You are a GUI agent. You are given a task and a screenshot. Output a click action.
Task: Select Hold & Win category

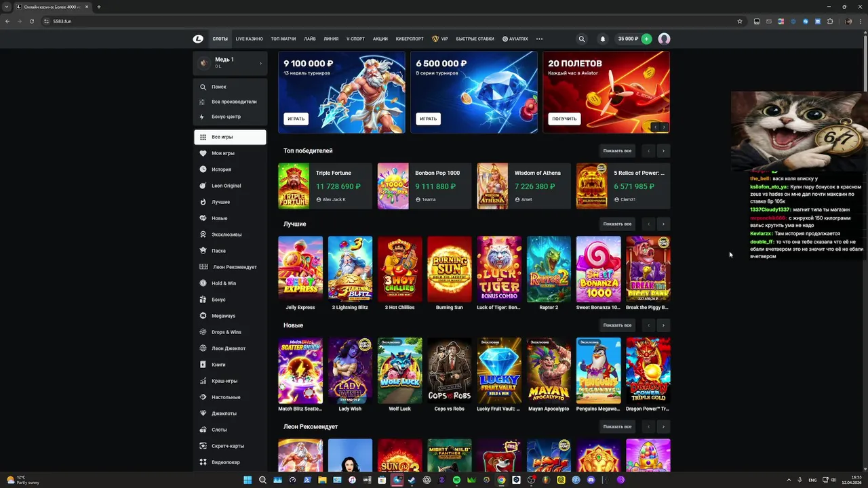pos(230,283)
